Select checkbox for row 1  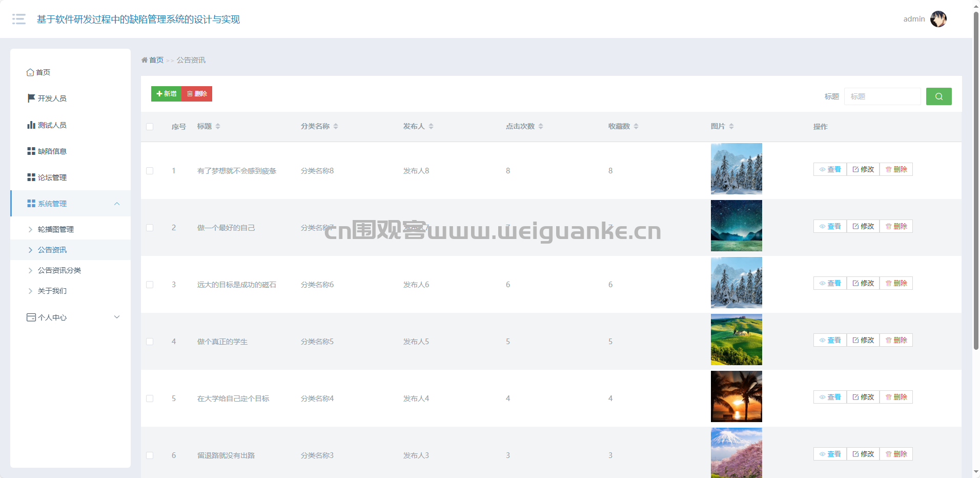pos(150,171)
